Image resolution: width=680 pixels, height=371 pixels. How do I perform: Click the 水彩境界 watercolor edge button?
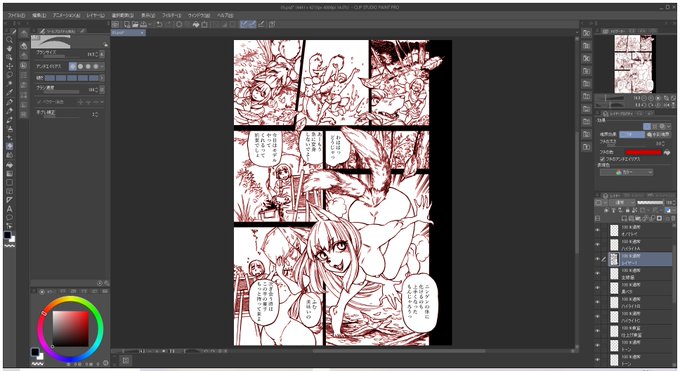coord(658,135)
